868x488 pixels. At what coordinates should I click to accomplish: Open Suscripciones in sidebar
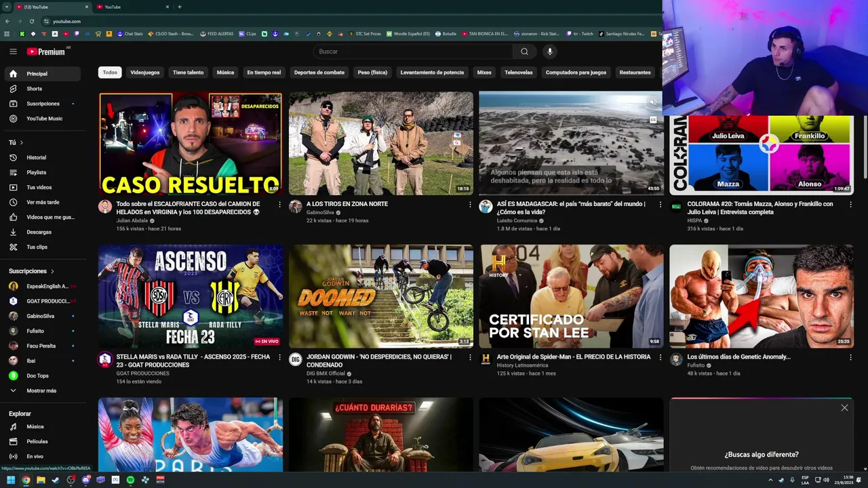click(43, 104)
